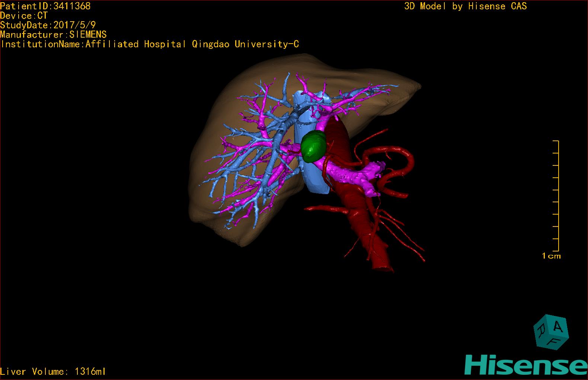
Task: Click the green tumor model
Action: click(314, 146)
